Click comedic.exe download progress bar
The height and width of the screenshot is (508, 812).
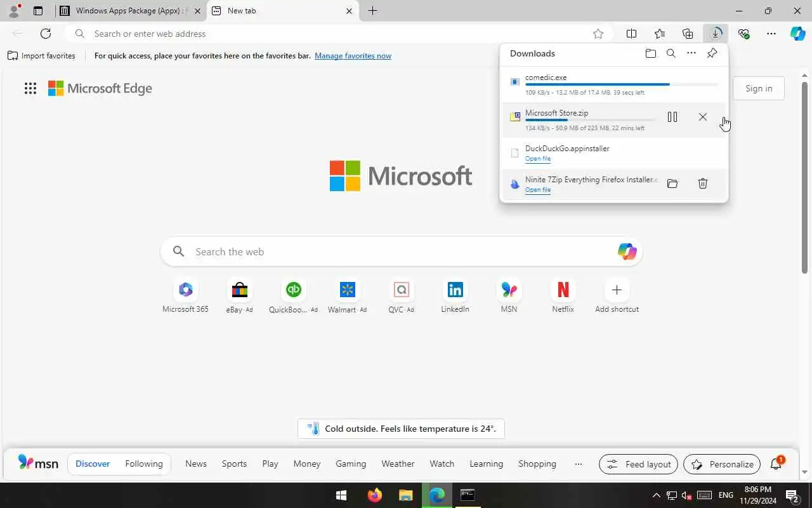[622, 84]
